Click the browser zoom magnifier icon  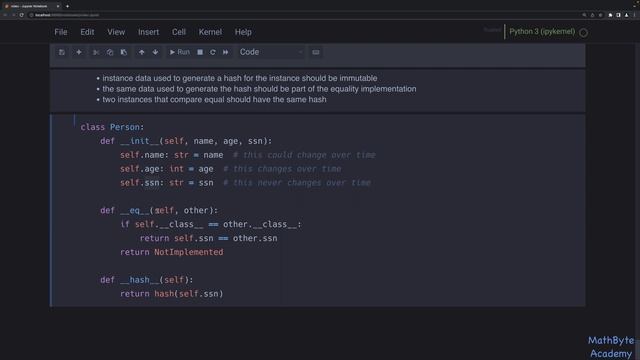584,15
